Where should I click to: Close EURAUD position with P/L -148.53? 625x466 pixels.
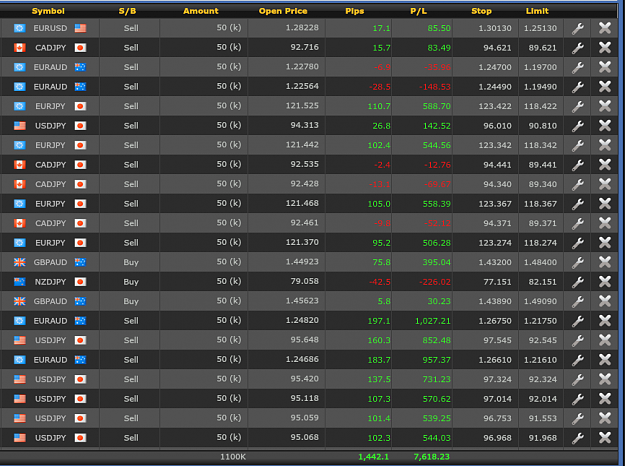605,87
